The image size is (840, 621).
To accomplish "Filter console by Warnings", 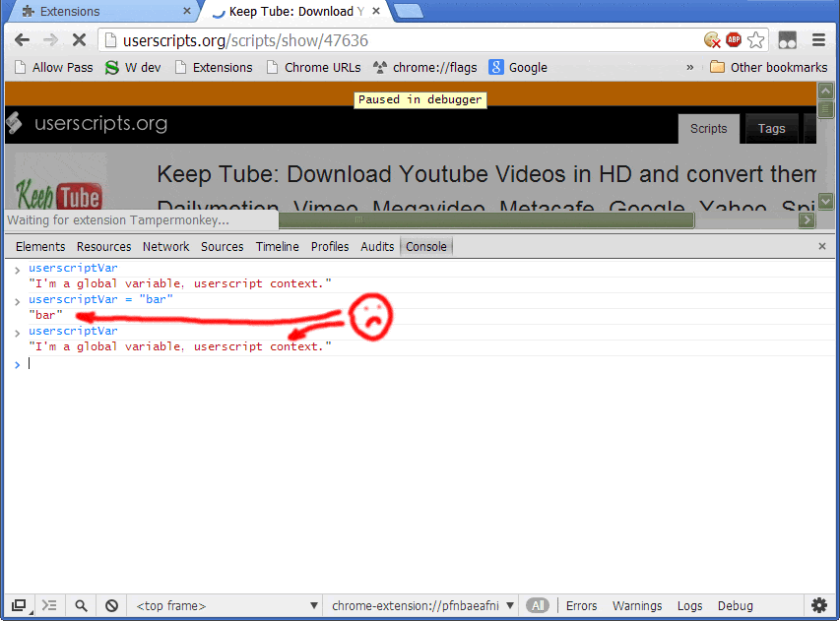I will (637, 605).
